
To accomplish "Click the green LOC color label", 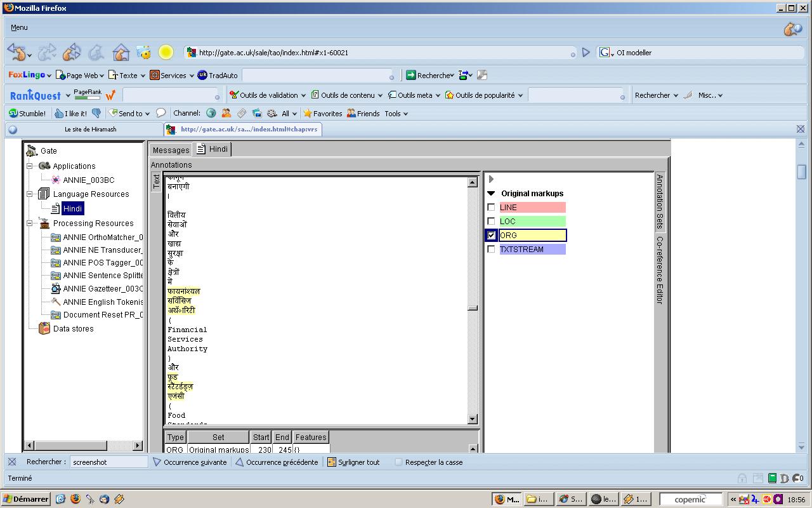I will pos(532,221).
